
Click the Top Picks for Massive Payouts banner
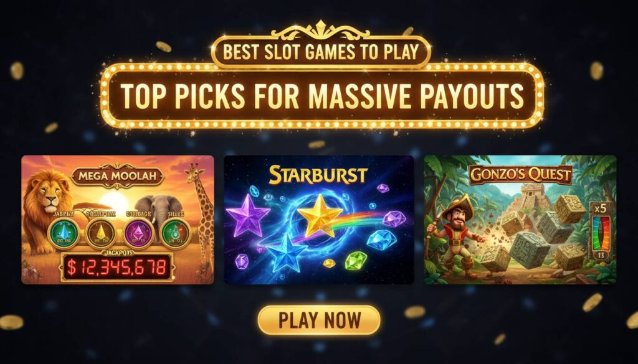tap(322, 96)
